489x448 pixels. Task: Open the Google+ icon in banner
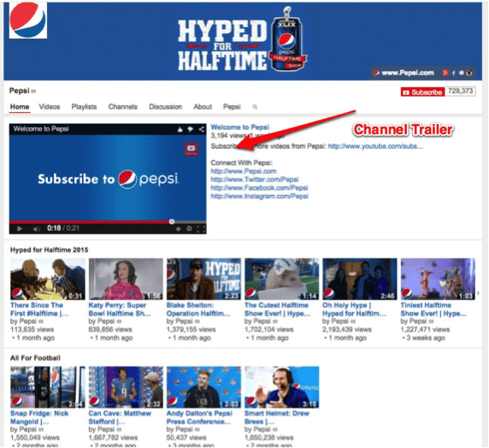coord(445,73)
